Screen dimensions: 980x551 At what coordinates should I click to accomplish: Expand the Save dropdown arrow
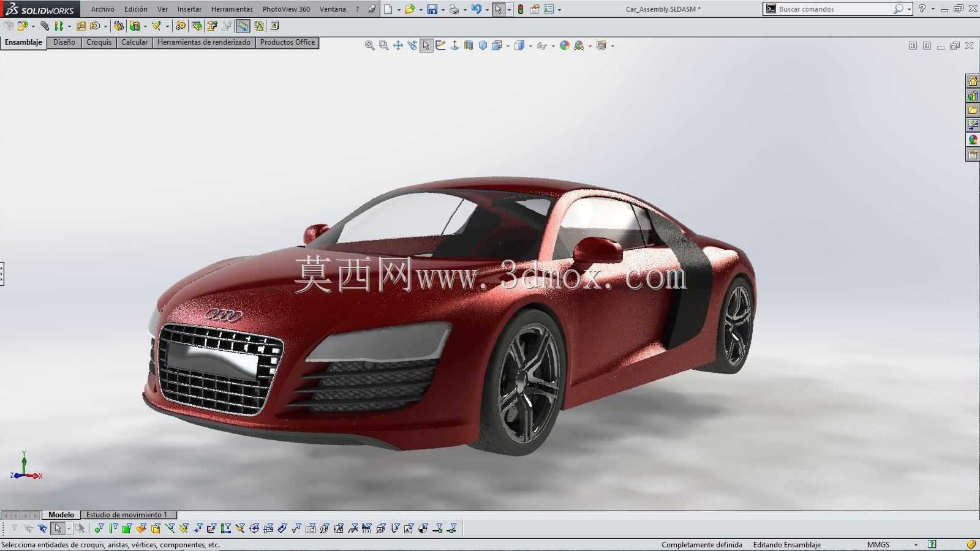coord(443,10)
